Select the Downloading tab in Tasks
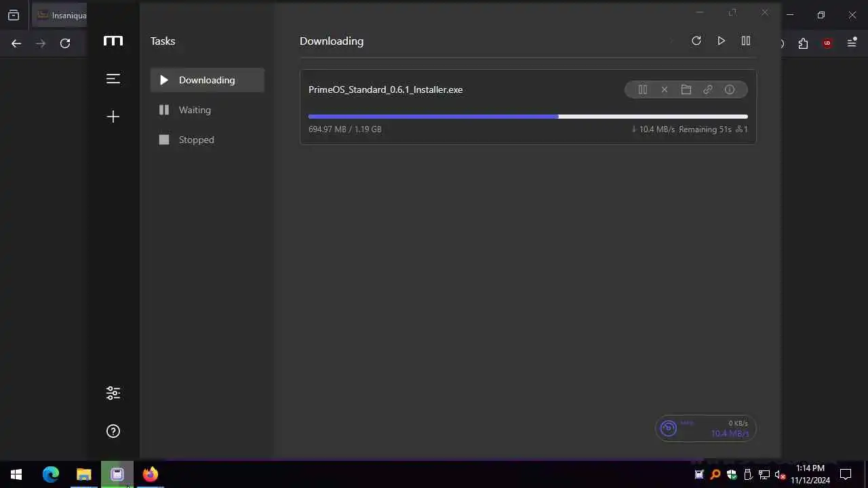The height and width of the screenshot is (488, 868). (x=208, y=80)
